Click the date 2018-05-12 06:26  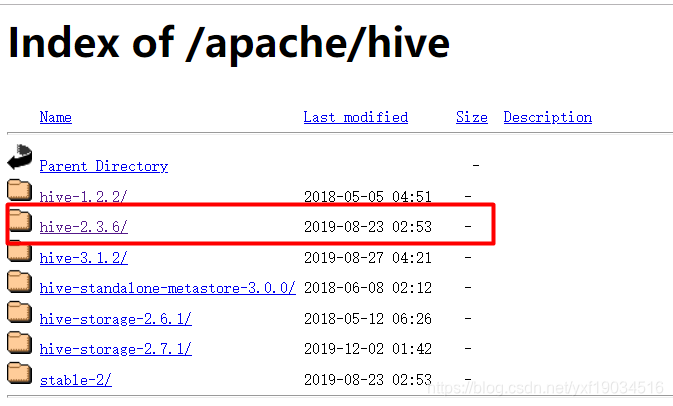click(367, 319)
